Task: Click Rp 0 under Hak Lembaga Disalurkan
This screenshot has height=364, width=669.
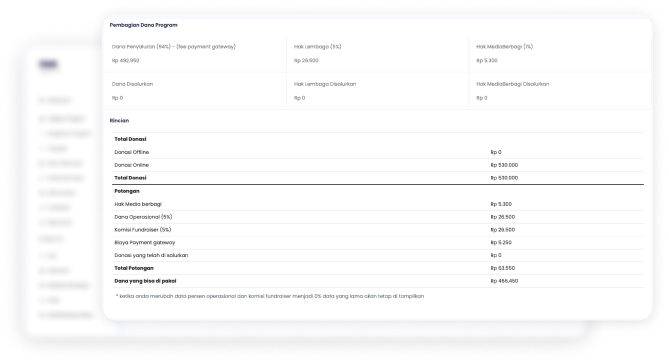Action: coord(300,98)
